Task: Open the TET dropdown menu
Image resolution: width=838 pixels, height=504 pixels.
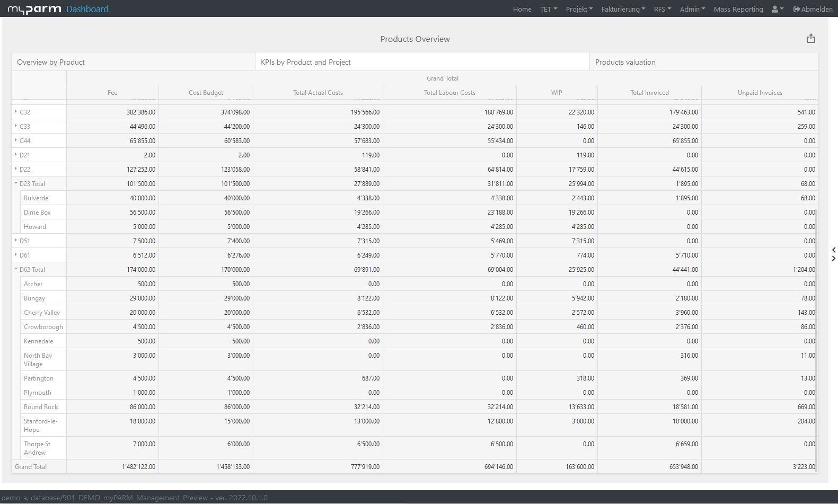Action: point(548,9)
